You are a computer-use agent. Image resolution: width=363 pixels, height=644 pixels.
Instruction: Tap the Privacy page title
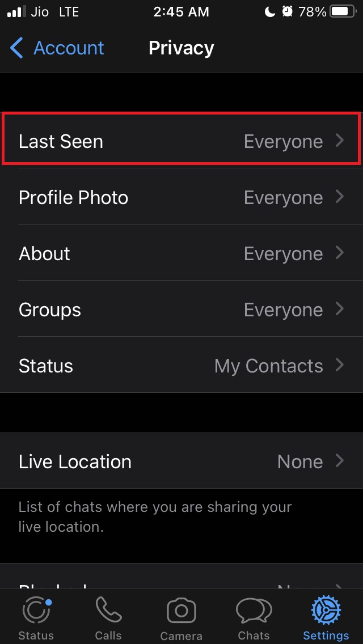pos(181,48)
